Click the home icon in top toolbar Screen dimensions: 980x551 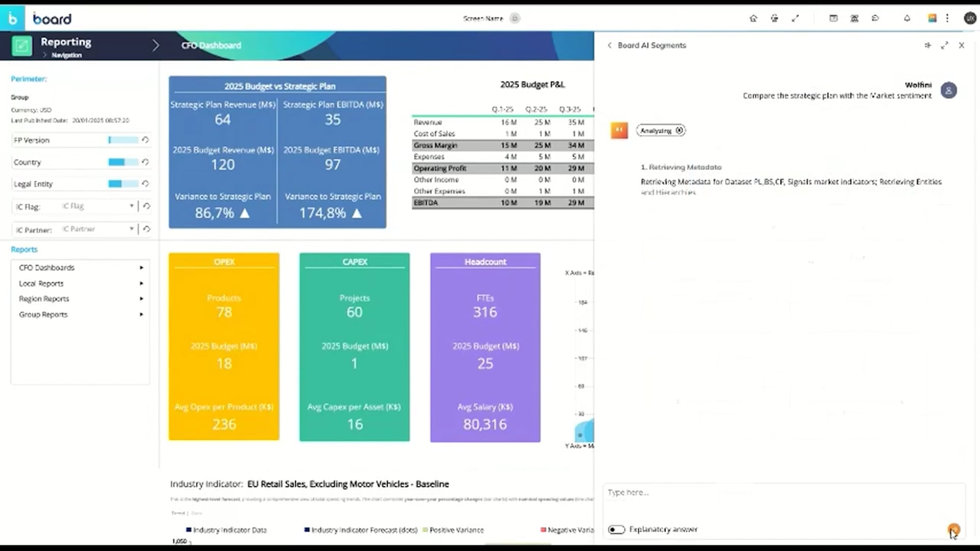[x=753, y=18]
